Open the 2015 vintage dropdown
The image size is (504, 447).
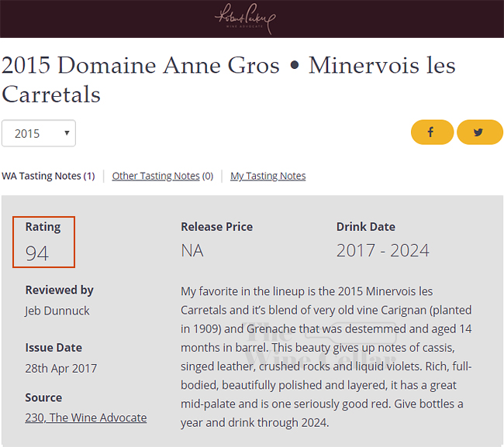pos(39,133)
